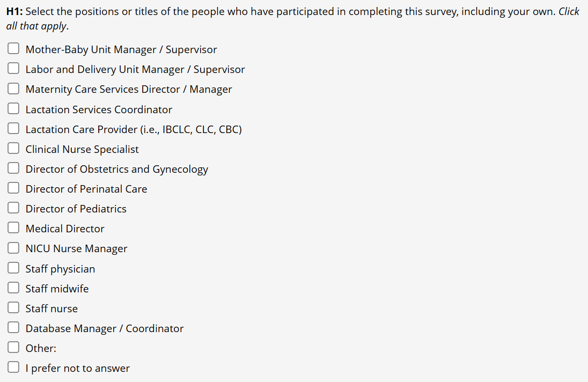Check the I prefer not to answer box

[13, 368]
